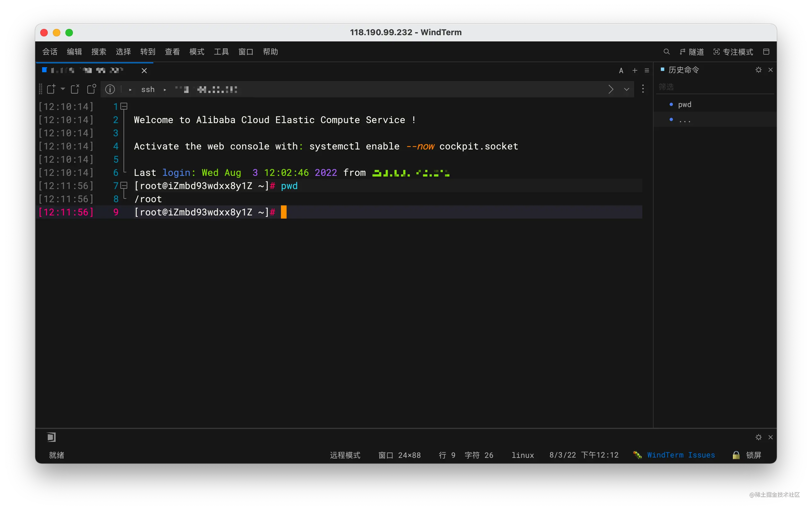Click the duplicate session icon in toolbar
Viewport: 812px width, 510px height.
point(91,89)
